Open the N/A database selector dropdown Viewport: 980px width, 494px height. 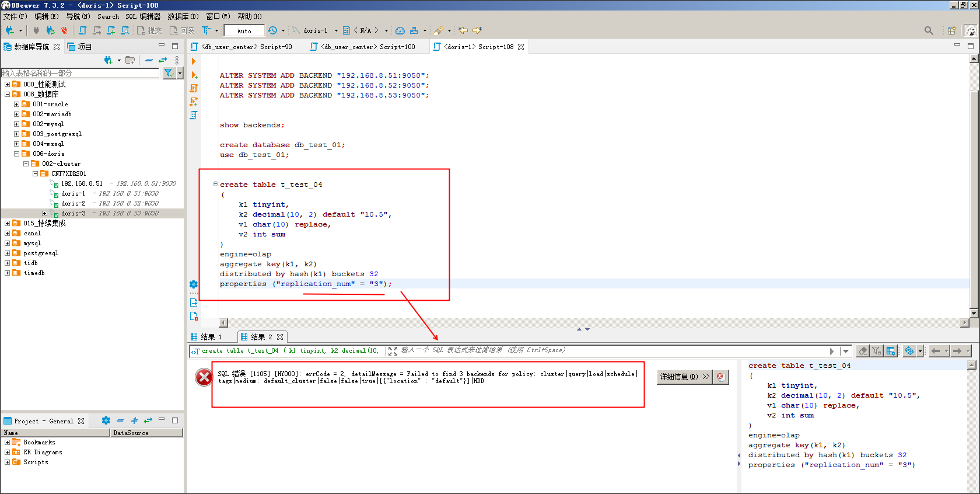(x=386, y=31)
